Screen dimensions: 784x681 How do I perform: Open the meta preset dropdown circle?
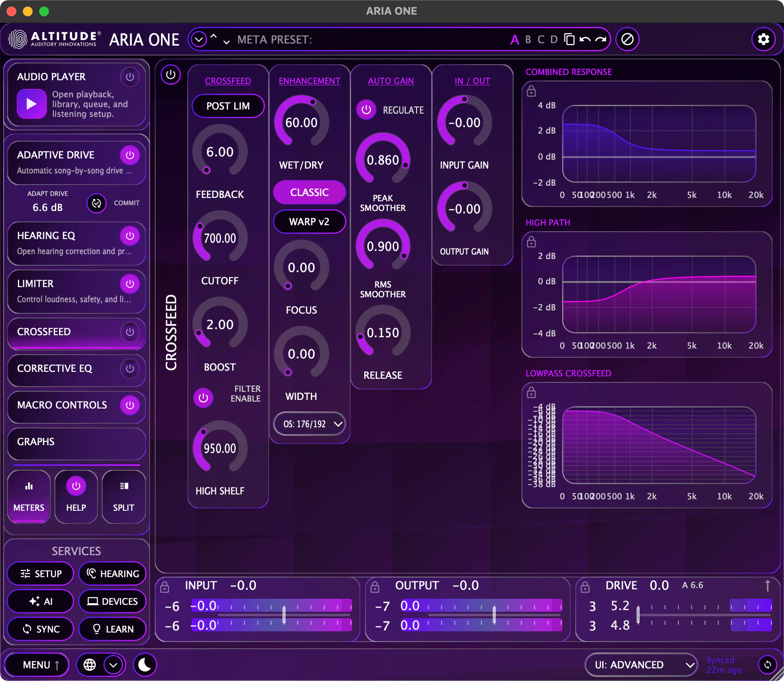point(199,40)
